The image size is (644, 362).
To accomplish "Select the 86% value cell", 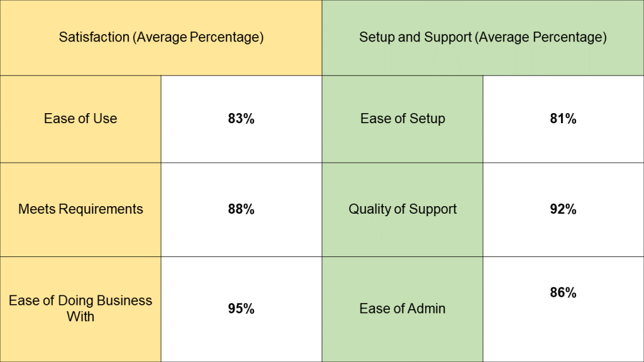I will 563,309.
